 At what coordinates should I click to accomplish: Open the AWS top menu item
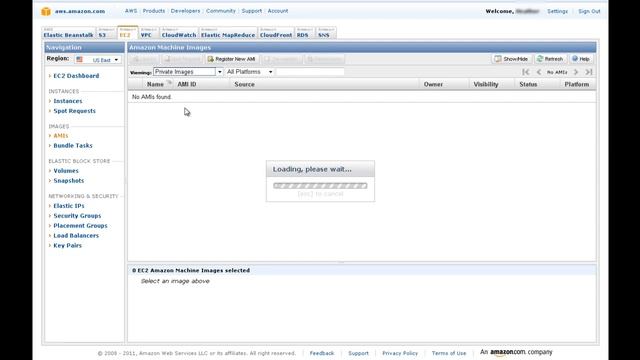131,11
